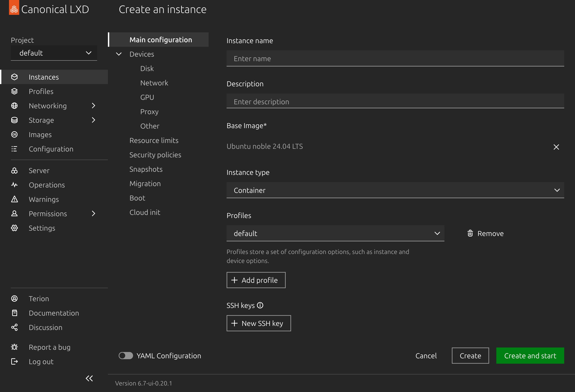Open the Documentation link text
575x392 pixels.
[x=54, y=313]
